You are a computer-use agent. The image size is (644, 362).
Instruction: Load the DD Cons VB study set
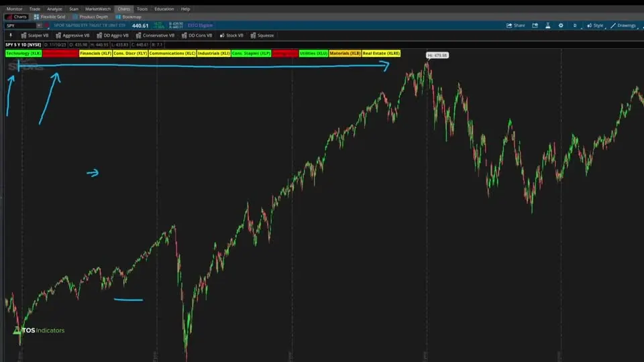click(x=197, y=36)
